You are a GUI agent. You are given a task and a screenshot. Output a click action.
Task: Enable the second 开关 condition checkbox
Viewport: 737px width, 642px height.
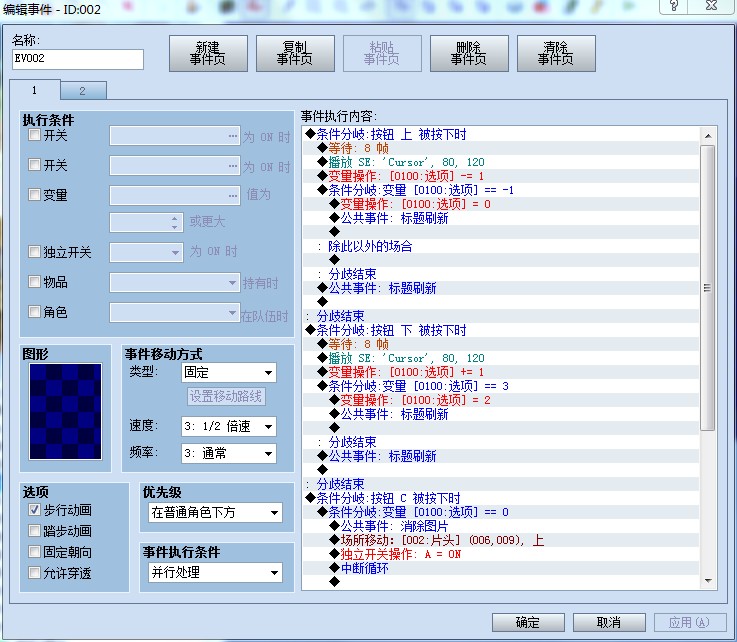(x=34, y=165)
